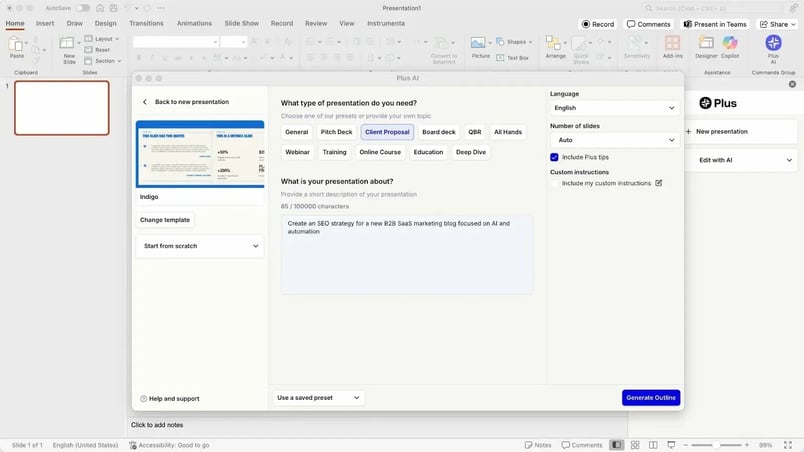Viewport: 804px width, 452px height.
Task: Click the back arrow to new presentation
Action: pyautogui.click(x=145, y=102)
